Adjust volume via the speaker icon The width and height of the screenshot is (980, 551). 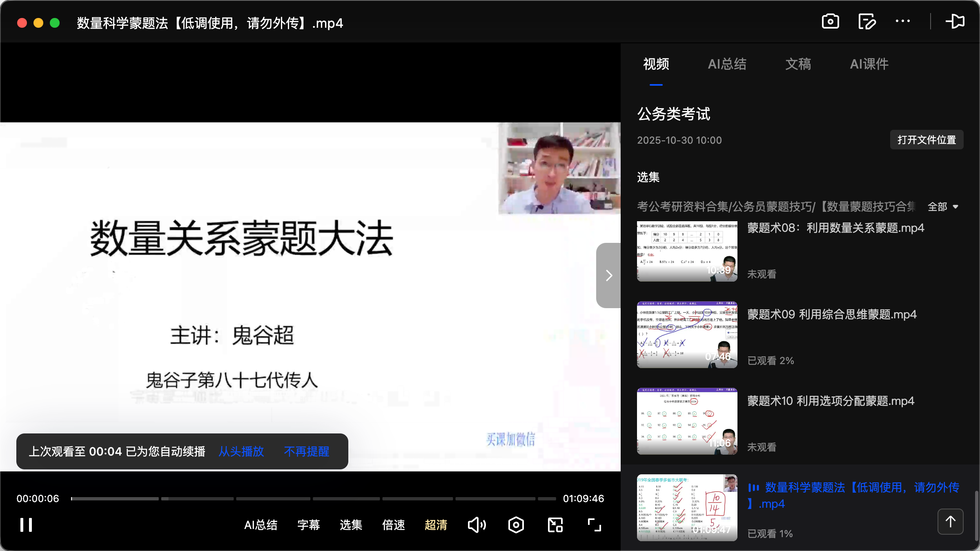(x=477, y=525)
